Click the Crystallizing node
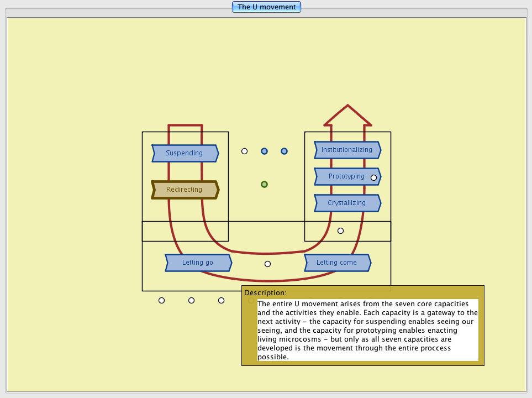532x398 pixels. [346, 203]
